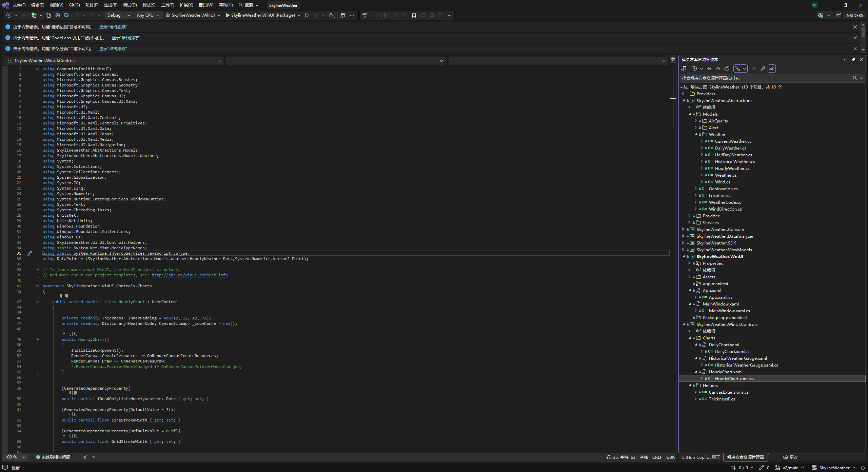Click the bookmark toggle icon in the toolbar

[414, 15]
